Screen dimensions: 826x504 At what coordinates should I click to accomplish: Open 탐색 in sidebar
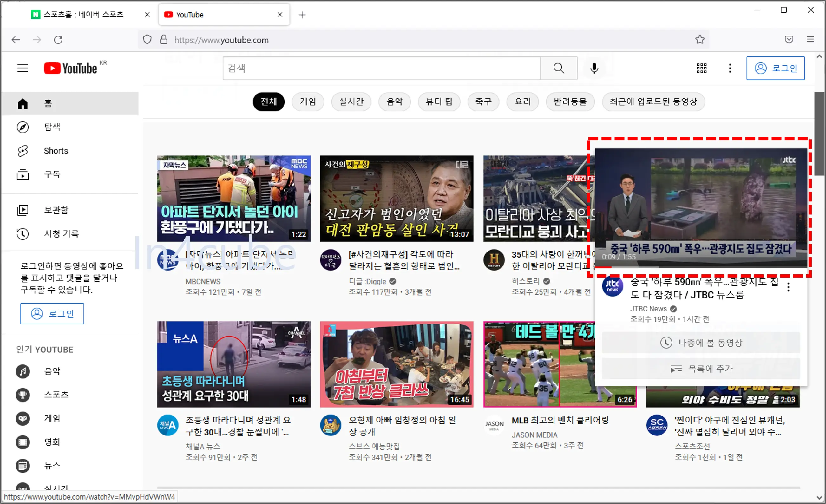(70, 127)
